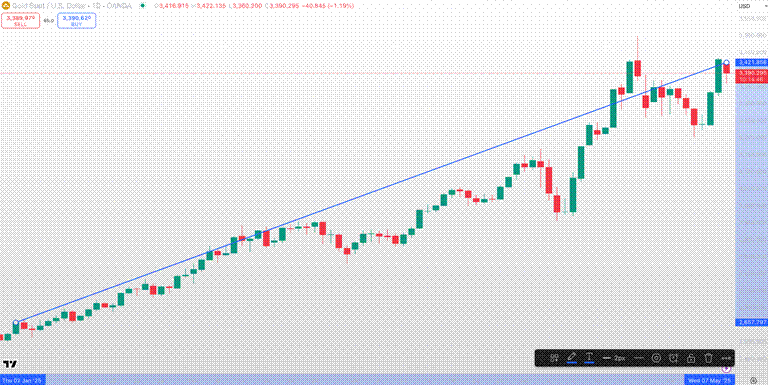Select the trend line end anchor point
This screenshot has width=768, height=385.
726,63
